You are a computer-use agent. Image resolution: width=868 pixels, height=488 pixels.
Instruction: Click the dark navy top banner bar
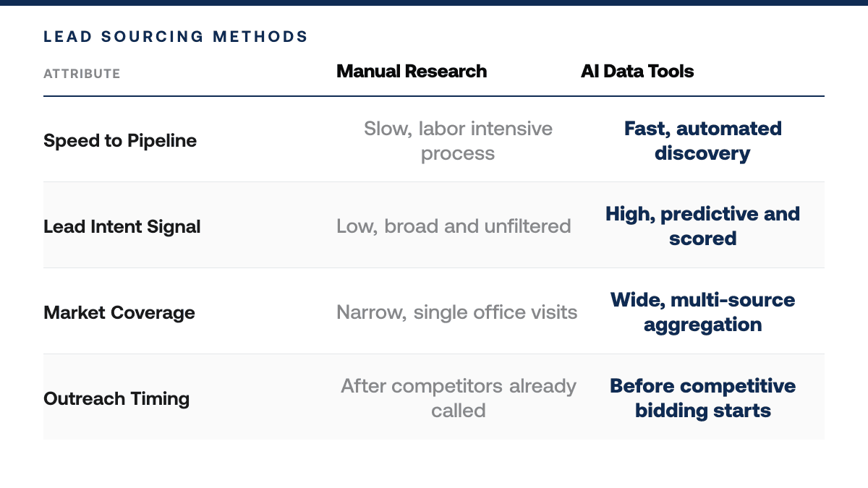coord(434,2)
